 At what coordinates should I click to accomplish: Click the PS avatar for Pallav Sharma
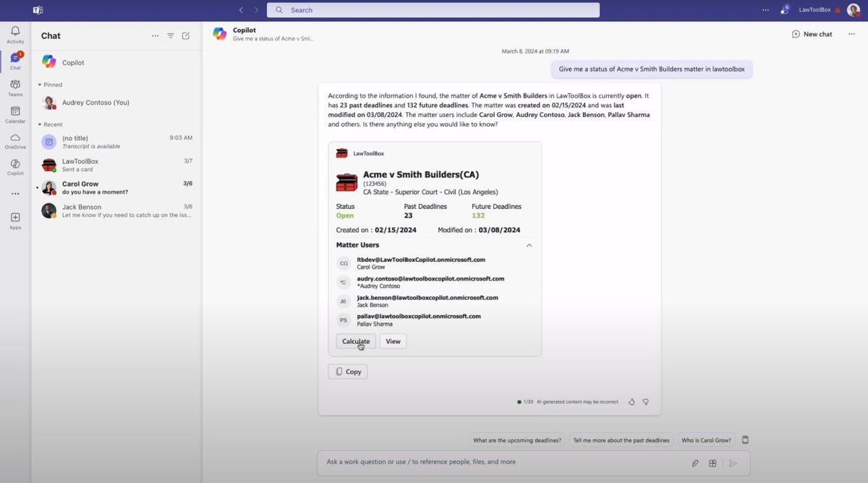click(x=344, y=320)
